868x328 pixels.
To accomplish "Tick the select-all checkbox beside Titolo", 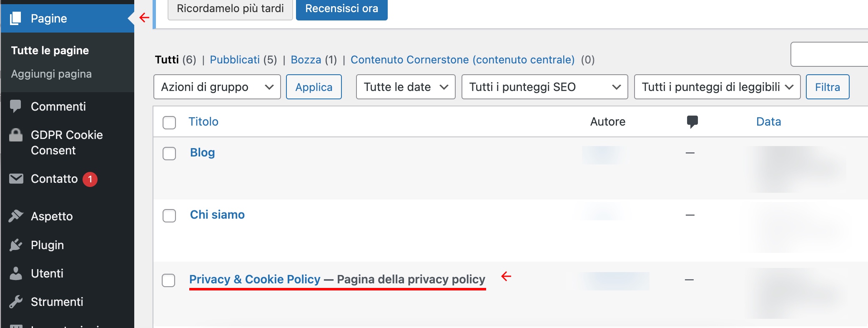I will point(169,122).
